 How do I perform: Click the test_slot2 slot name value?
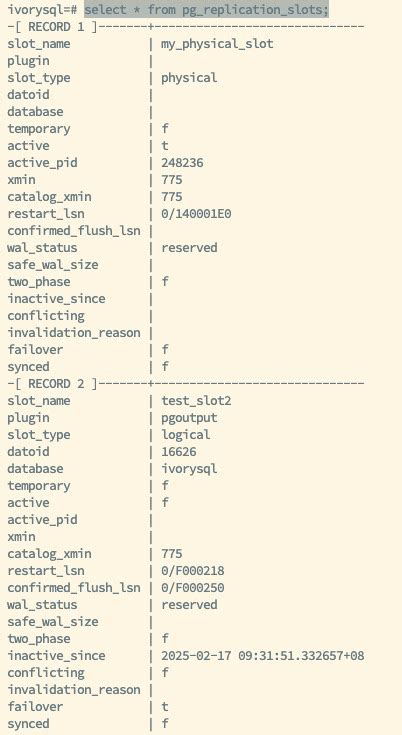coord(196,401)
